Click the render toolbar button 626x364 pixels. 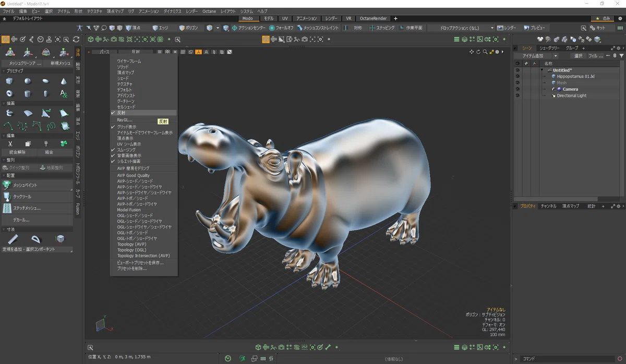pyautogui.click(x=507, y=28)
